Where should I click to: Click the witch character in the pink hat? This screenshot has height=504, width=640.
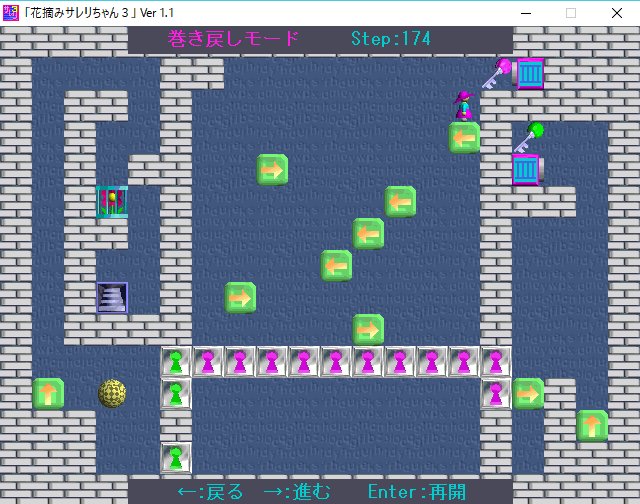(x=463, y=105)
